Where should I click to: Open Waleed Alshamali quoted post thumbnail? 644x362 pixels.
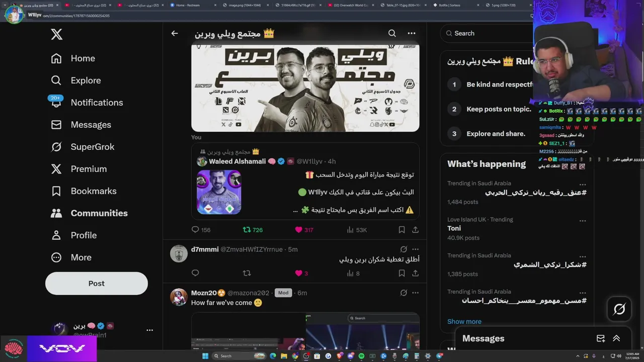[x=219, y=192]
